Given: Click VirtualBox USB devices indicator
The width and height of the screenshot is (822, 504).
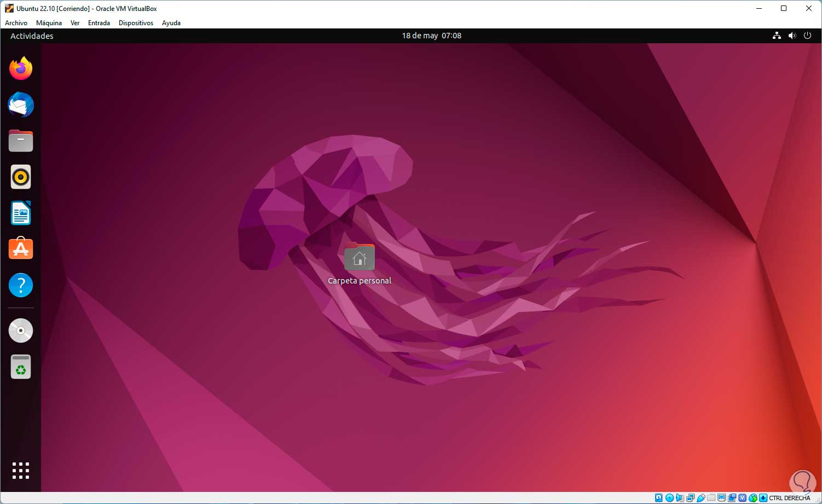Looking at the screenshot, I should (701, 498).
